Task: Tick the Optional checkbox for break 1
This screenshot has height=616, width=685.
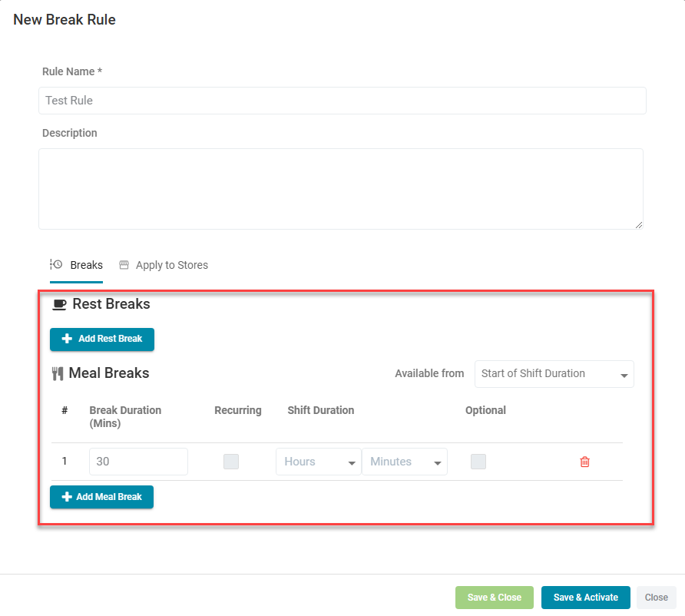Action: coord(478,462)
